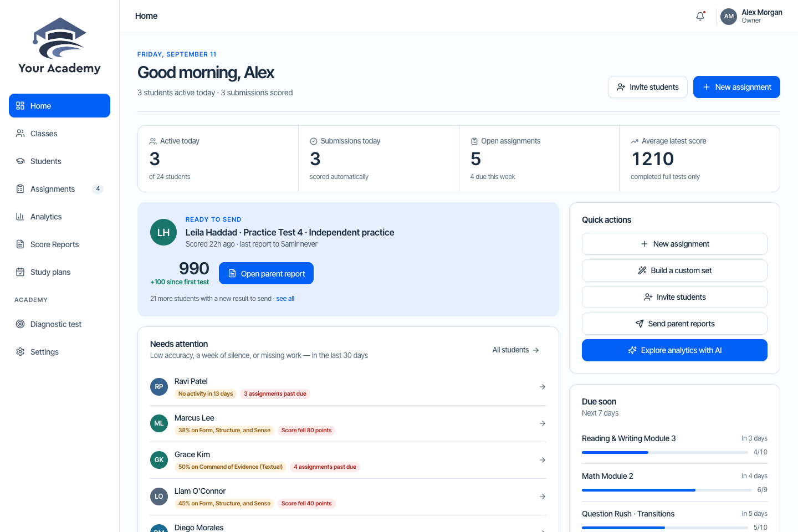Click the 'Score fell 80 points' tag
This screenshot has height=532, width=798.
pos(306,431)
